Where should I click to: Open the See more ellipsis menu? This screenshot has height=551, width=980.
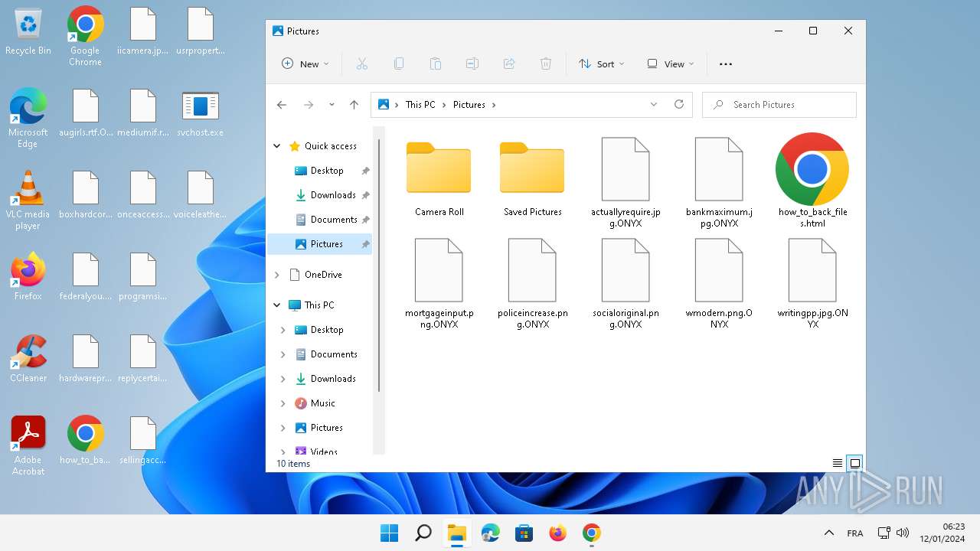click(726, 64)
